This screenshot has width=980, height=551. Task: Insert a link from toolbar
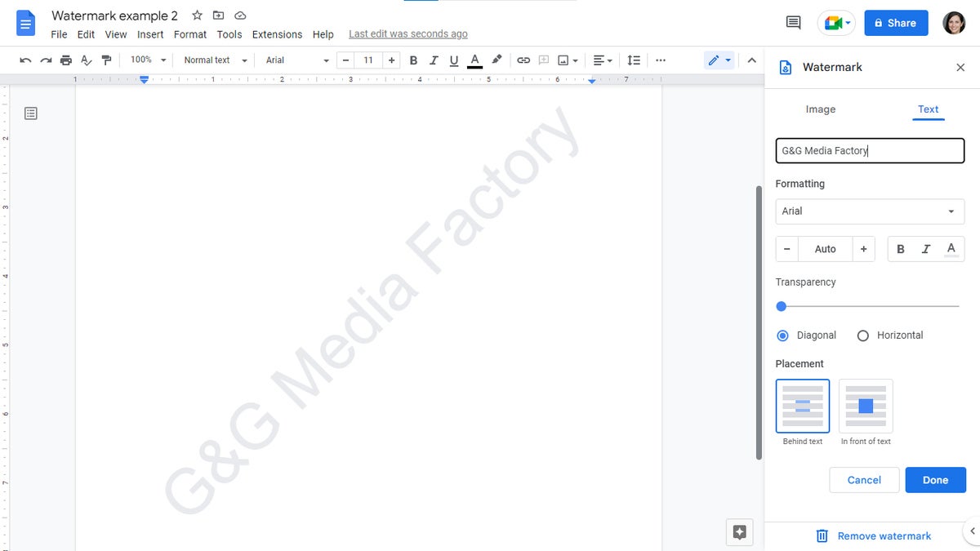click(x=523, y=60)
